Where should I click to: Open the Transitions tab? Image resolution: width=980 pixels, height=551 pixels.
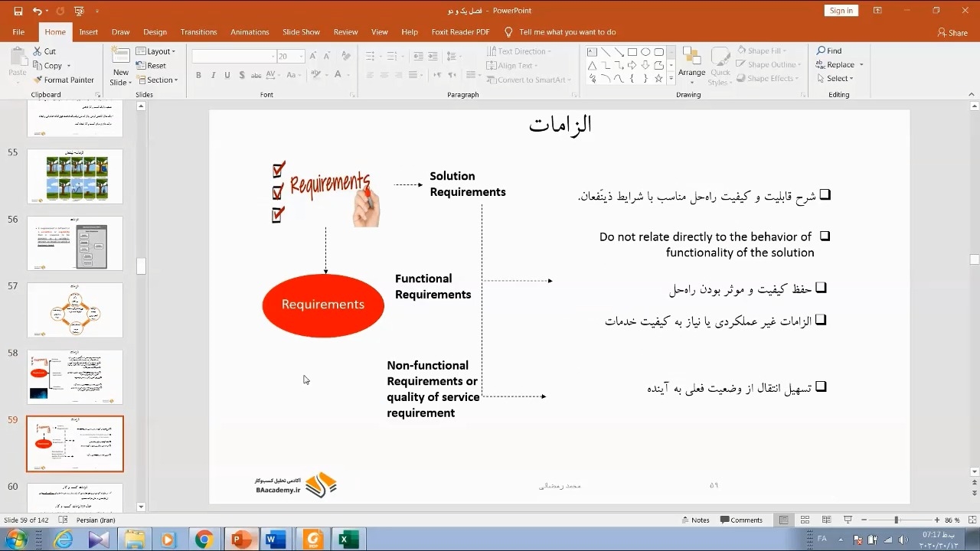(198, 32)
